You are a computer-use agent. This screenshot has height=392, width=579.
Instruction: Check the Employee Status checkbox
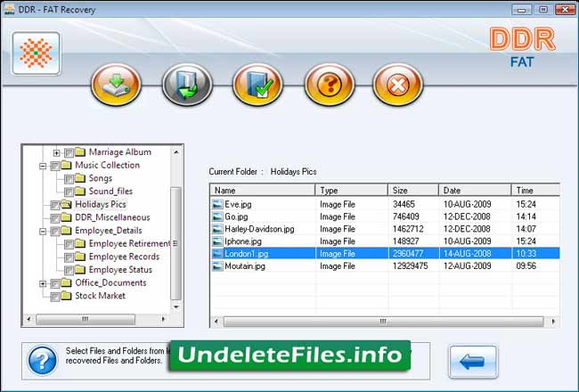69,271
